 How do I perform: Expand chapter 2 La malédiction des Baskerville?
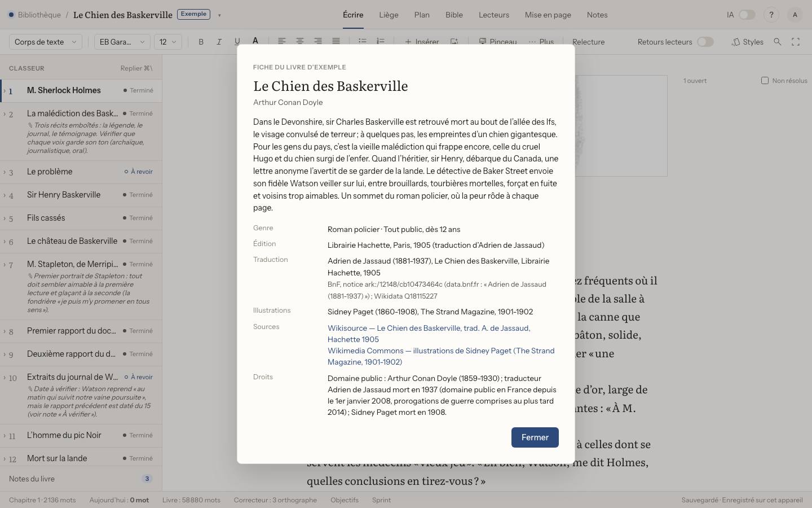5,113
